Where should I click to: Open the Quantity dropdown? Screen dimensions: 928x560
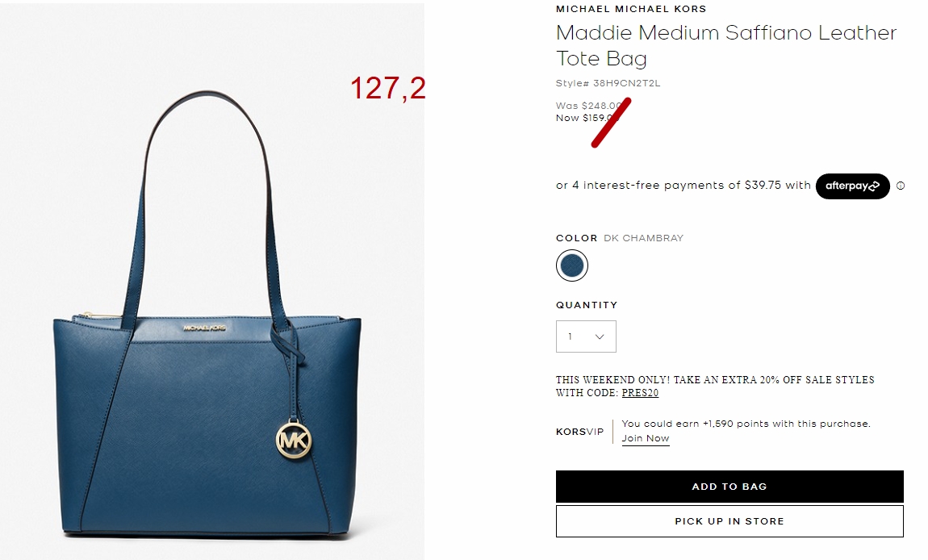586,336
